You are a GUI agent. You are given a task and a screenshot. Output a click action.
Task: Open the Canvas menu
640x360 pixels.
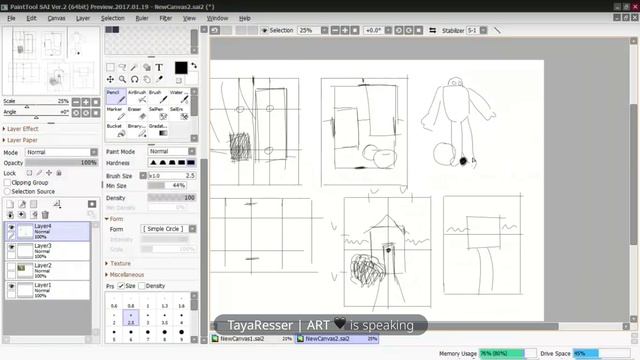point(56,18)
